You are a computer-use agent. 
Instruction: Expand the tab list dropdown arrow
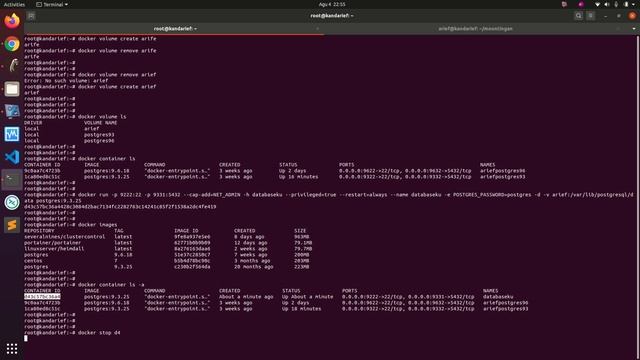pyautogui.click(x=633, y=29)
